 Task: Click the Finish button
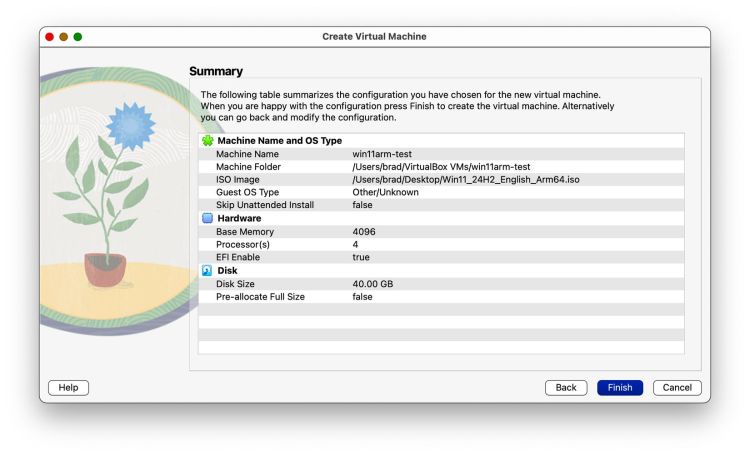(619, 388)
